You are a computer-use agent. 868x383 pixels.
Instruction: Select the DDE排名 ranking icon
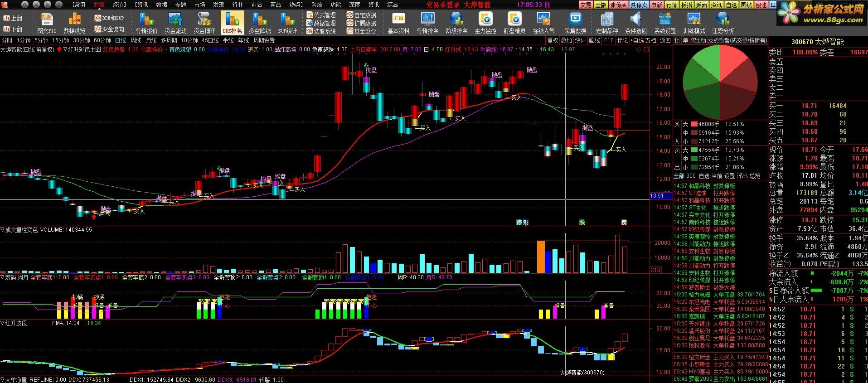point(232,23)
